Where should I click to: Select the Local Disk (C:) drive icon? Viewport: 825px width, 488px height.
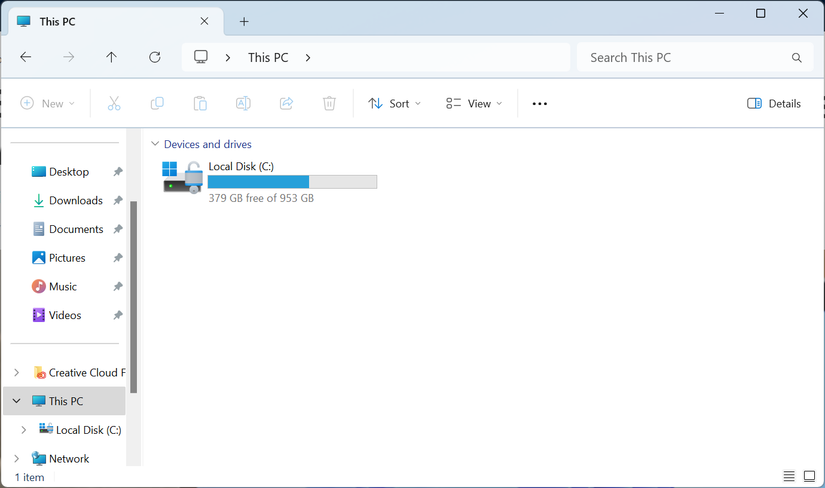point(183,177)
